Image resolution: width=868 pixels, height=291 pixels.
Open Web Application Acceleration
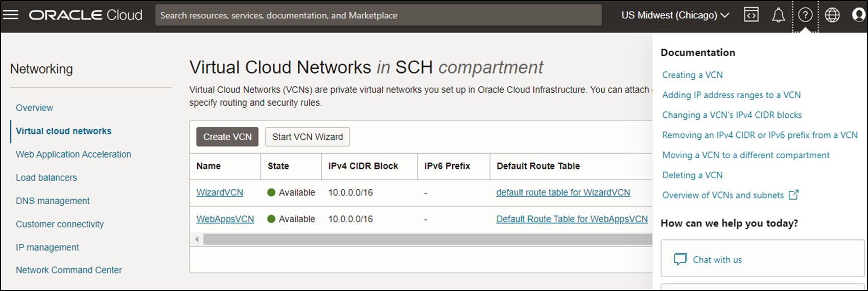pos(73,154)
